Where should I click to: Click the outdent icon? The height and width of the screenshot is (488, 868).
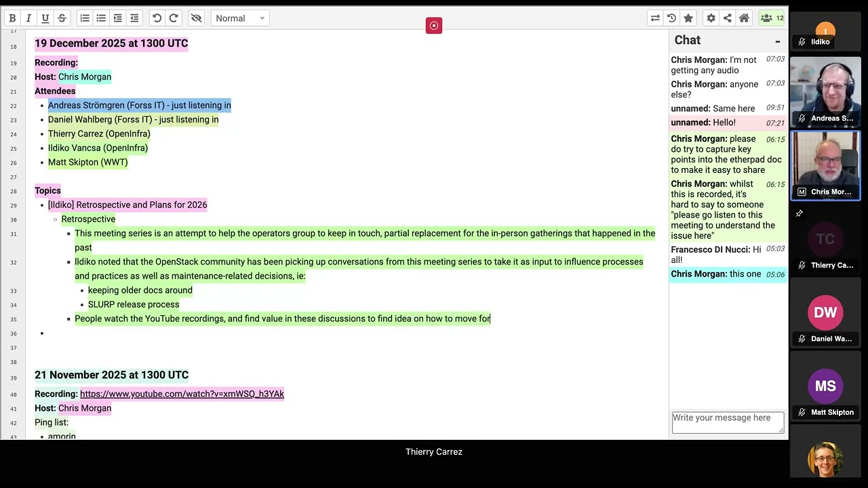[x=134, y=18]
